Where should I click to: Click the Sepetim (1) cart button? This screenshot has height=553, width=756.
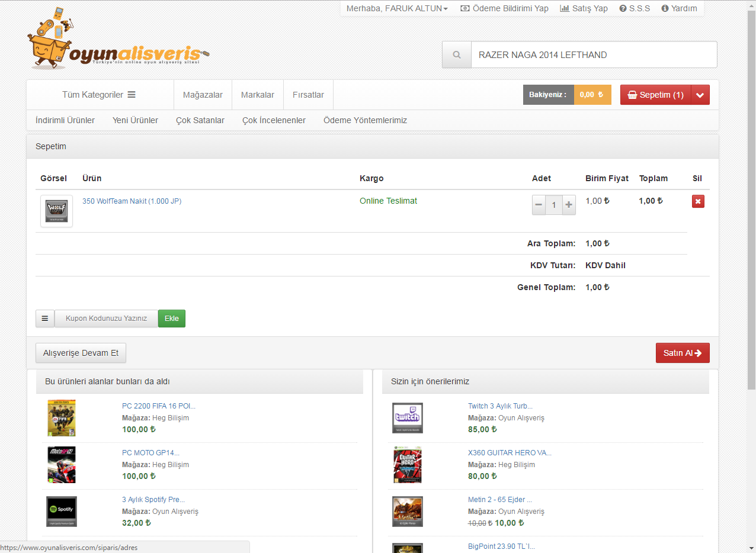656,95
